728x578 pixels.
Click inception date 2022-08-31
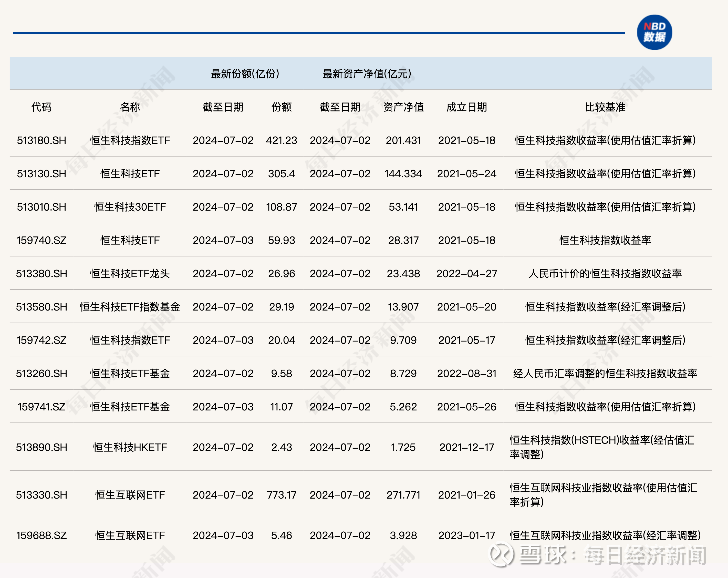tap(467, 373)
